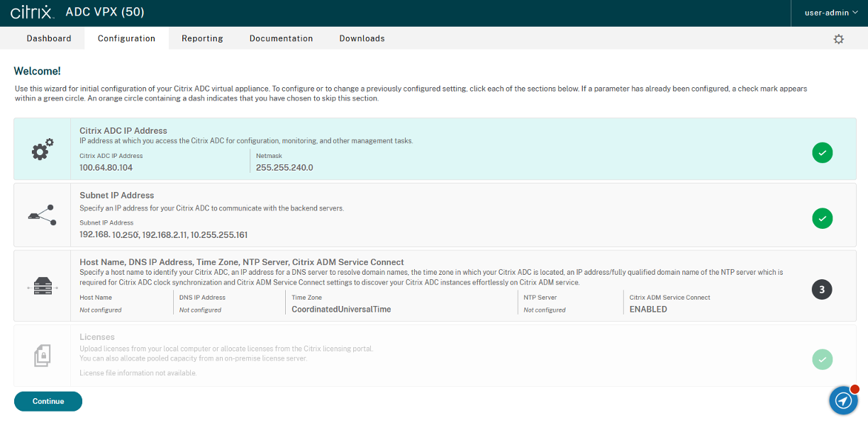Click the Licenses section completion indicator

tap(822, 359)
